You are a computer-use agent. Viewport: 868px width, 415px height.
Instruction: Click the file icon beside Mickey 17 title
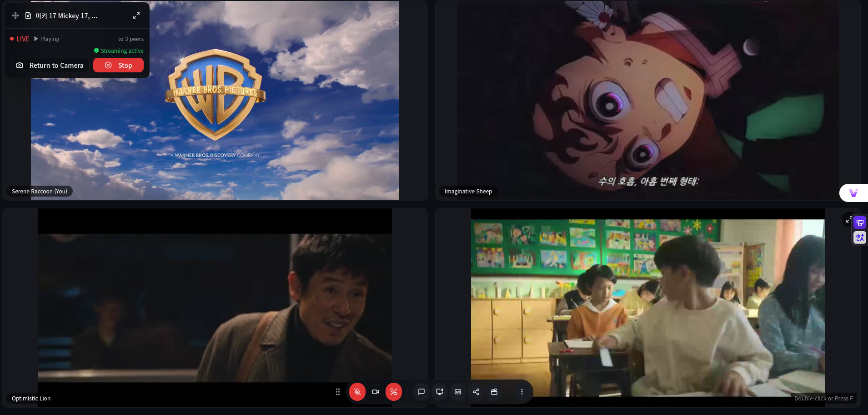tap(28, 15)
